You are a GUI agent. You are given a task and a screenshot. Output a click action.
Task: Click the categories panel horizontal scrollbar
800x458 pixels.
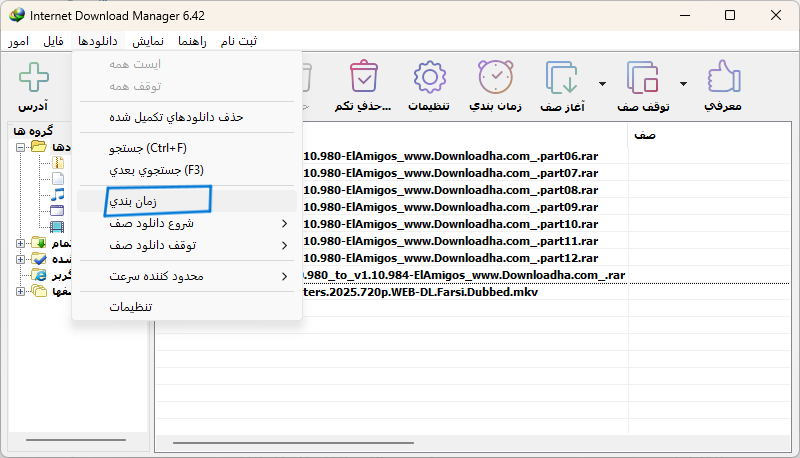pos(76,440)
